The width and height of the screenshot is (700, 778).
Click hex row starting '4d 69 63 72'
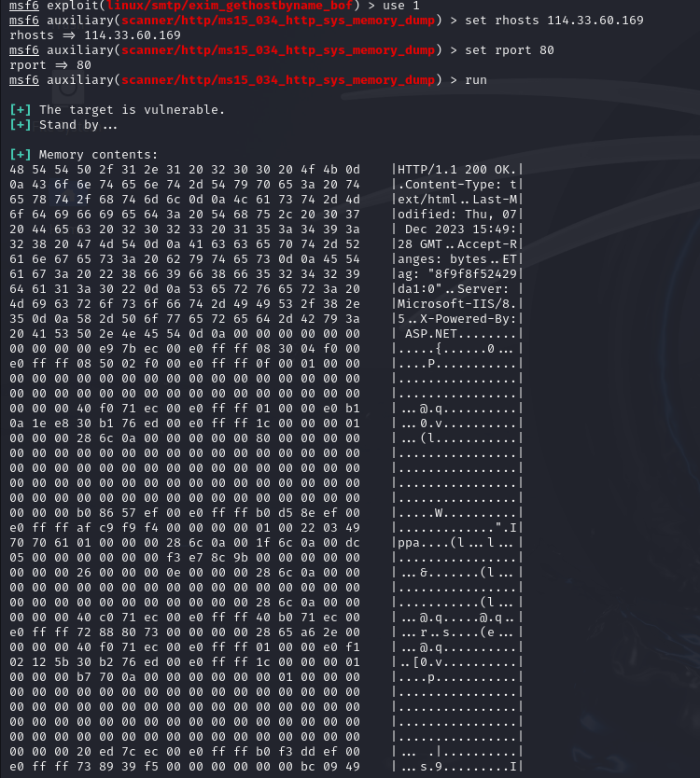[185, 303]
